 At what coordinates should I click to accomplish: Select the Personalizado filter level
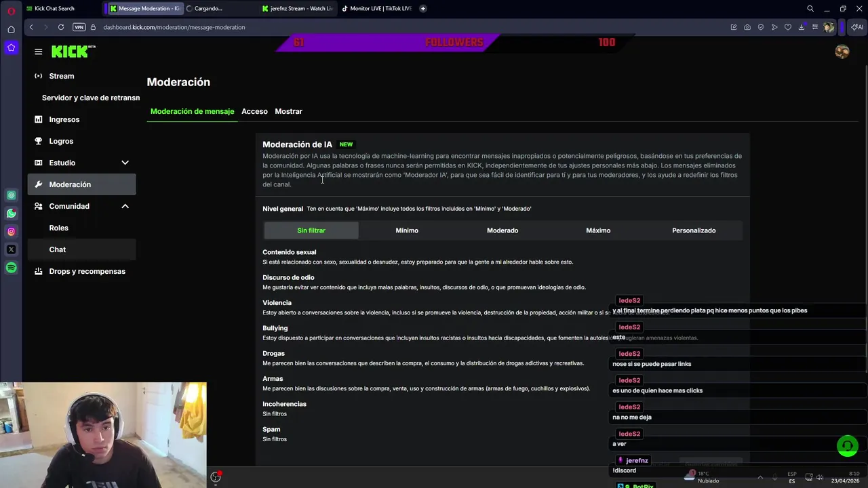click(x=694, y=230)
